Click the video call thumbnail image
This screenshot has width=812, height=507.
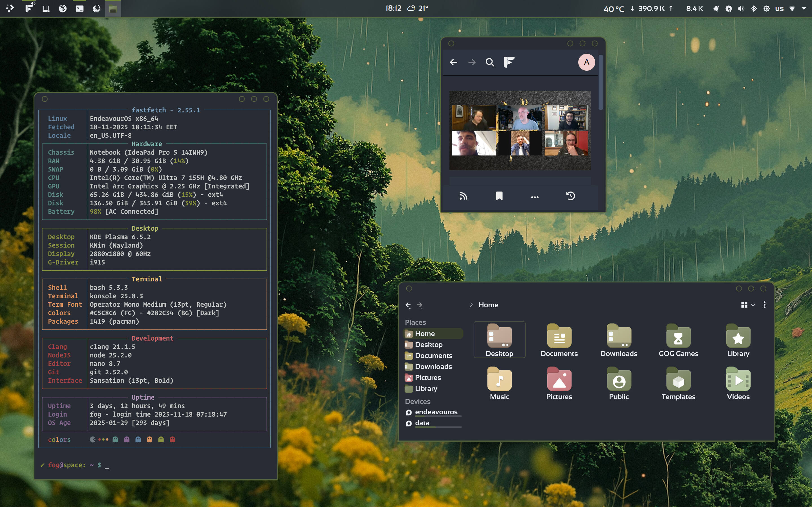click(520, 130)
